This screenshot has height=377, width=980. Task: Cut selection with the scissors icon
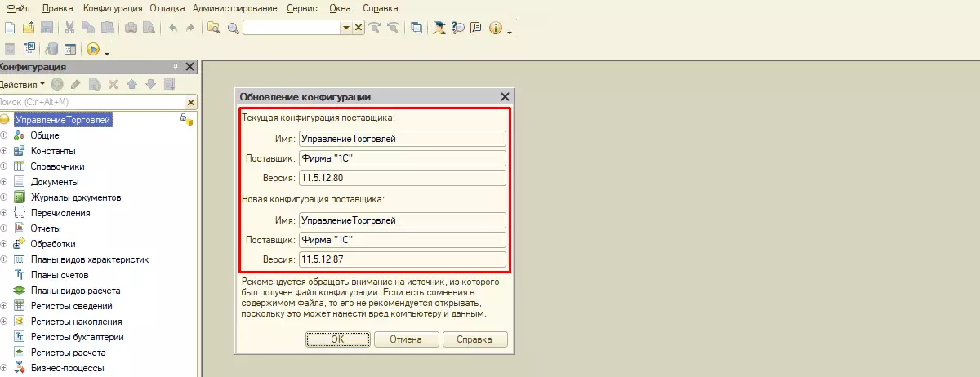click(x=71, y=28)
